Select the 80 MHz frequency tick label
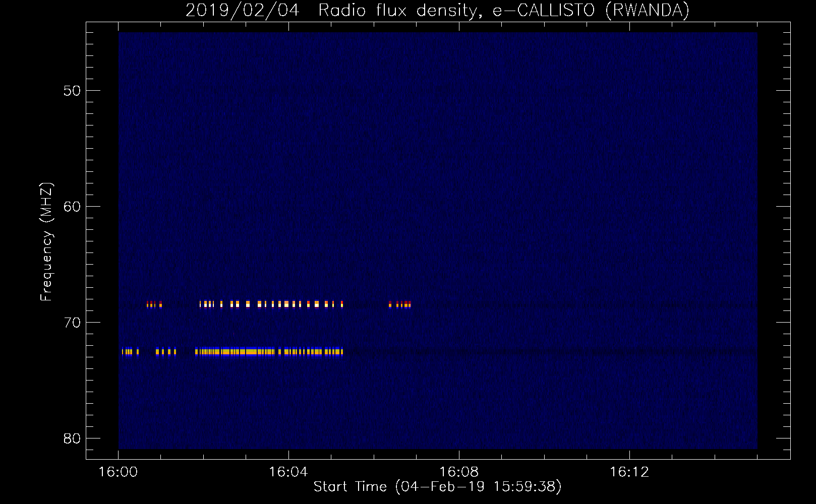The image size is (816, 504). tap(72, 438)
